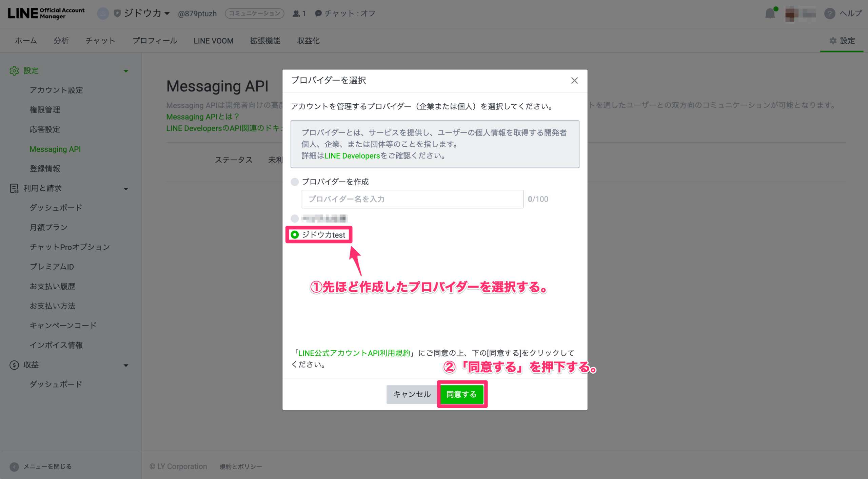Screen dimensions: 868x479
Task: Open the 収益化 tab
Action: 308,41
